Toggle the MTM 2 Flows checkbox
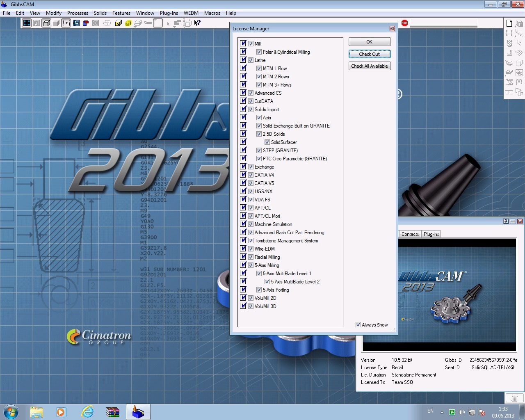525x420 pixels. 259,77
